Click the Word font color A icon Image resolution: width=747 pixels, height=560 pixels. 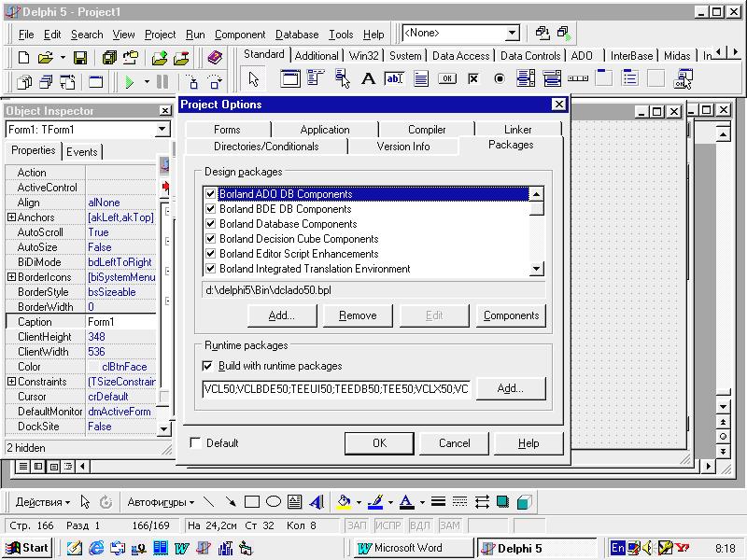tap(406, 502)
